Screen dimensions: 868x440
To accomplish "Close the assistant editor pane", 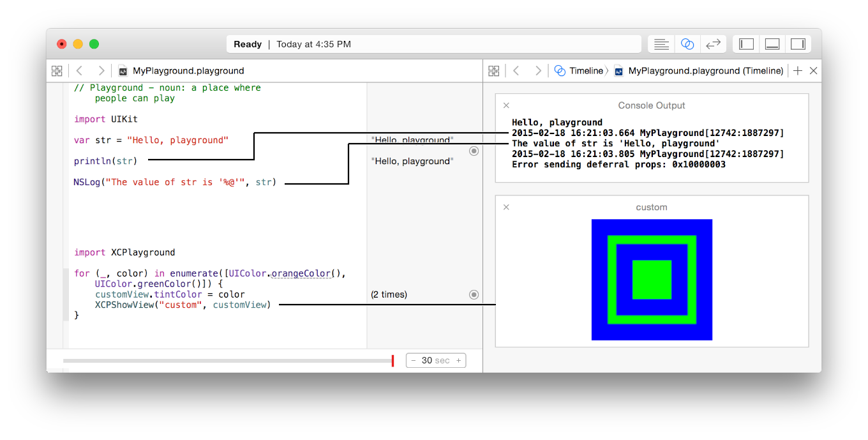I will [813, 71].
